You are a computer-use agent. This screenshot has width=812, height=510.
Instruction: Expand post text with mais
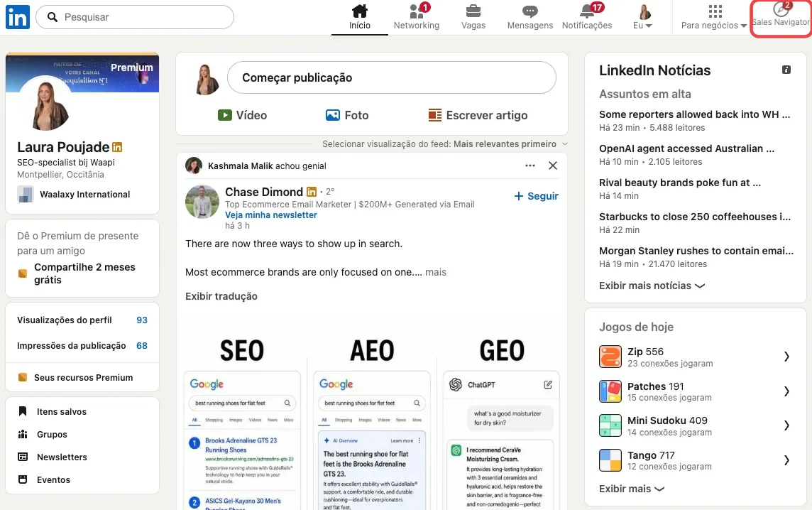(436, 272)
